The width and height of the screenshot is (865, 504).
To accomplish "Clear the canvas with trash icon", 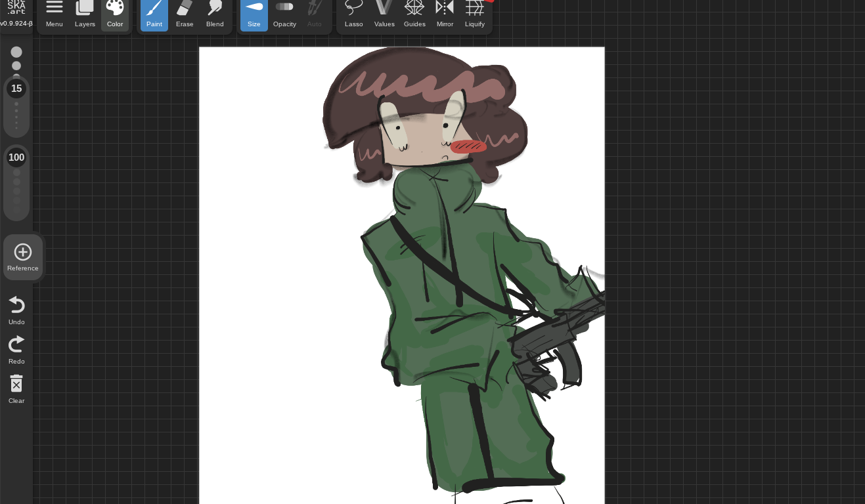I will click(16, 388).
